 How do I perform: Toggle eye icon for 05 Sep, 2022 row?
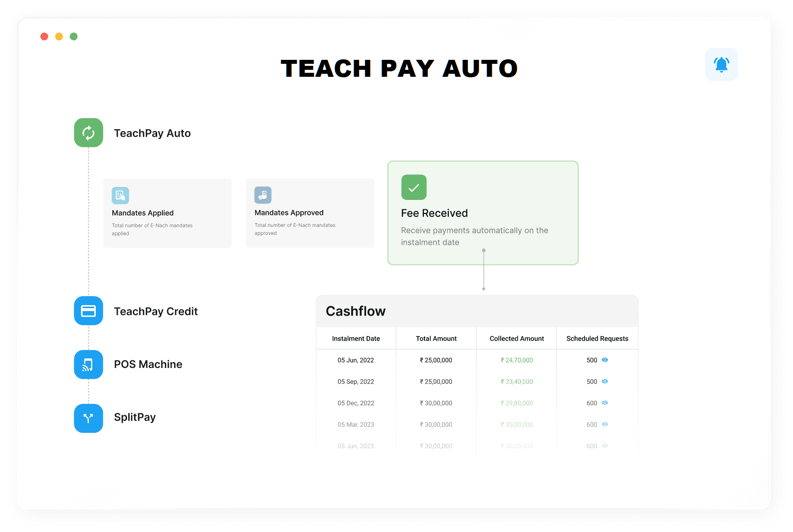tap(604, 381)
